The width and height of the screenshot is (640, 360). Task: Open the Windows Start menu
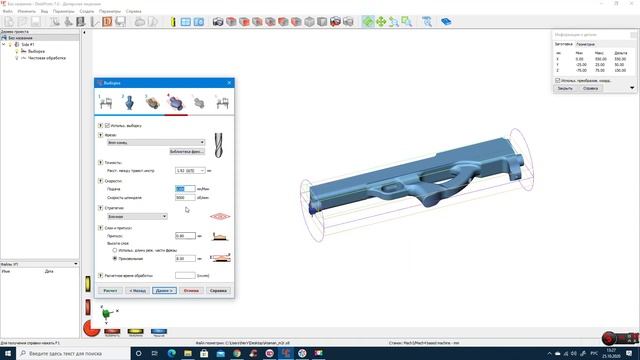[8, 353]
